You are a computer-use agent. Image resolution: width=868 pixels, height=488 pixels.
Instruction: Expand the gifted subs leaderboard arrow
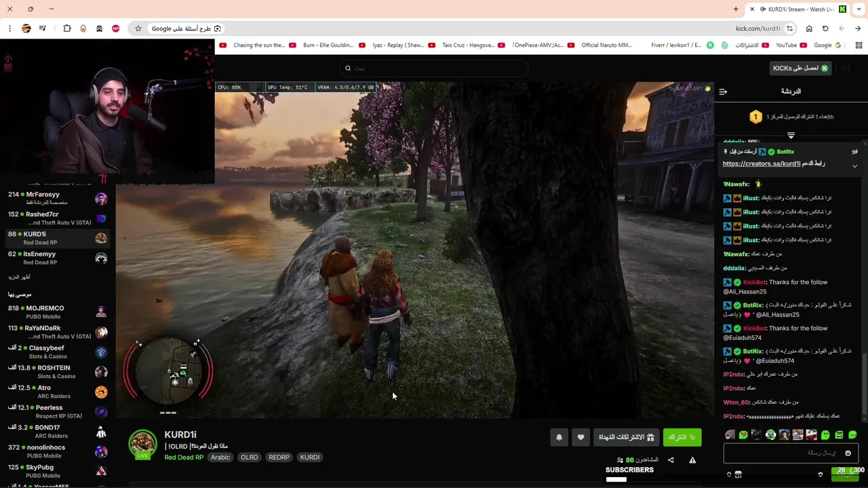pyautogui.click(x=791, y=136)
